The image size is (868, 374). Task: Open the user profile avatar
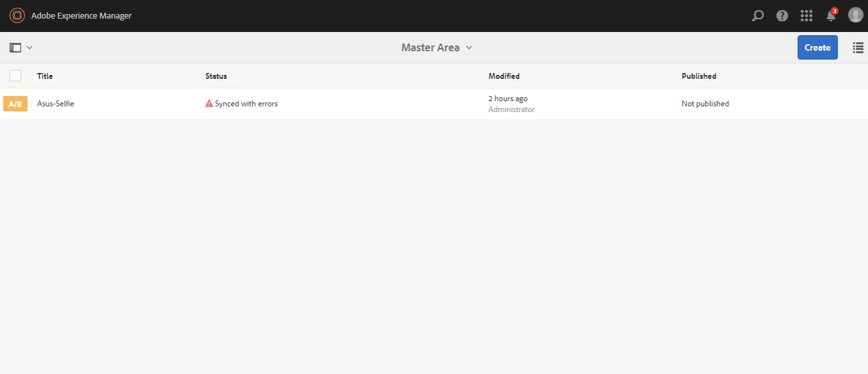coord(856,15)
